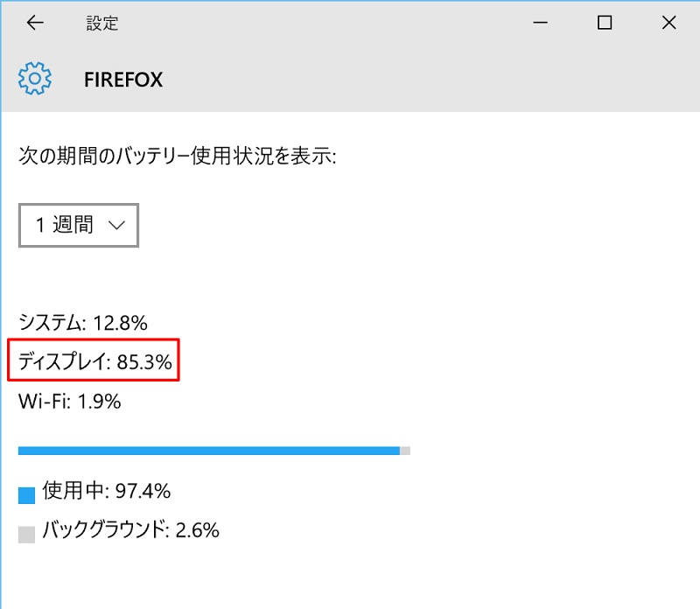Click the blue battery usage bar

click(209, 451)
